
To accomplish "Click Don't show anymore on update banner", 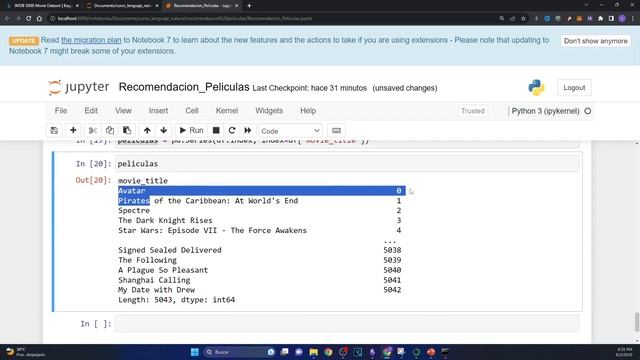I will 596,41.
